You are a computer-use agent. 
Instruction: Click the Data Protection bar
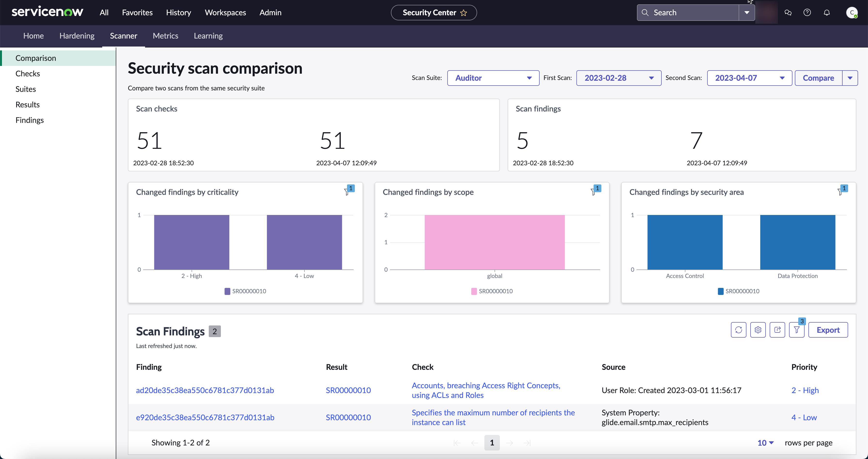[x=798, y=242]
